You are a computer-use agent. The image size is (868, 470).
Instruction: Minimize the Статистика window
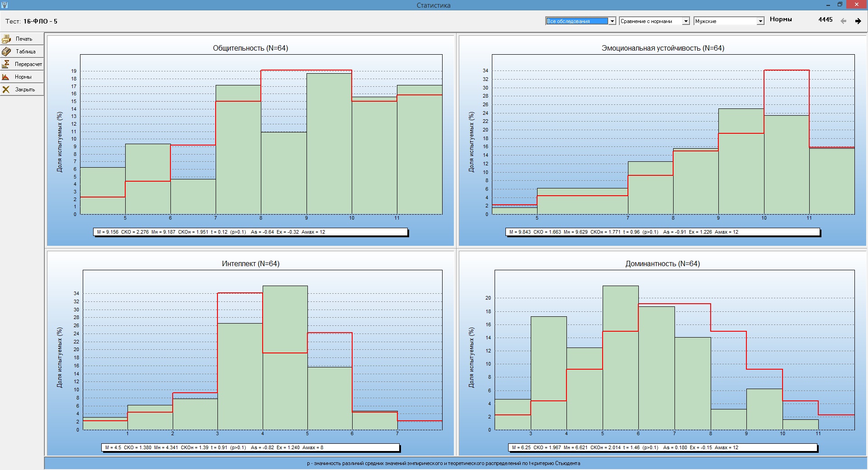click(x=828, y=5)
